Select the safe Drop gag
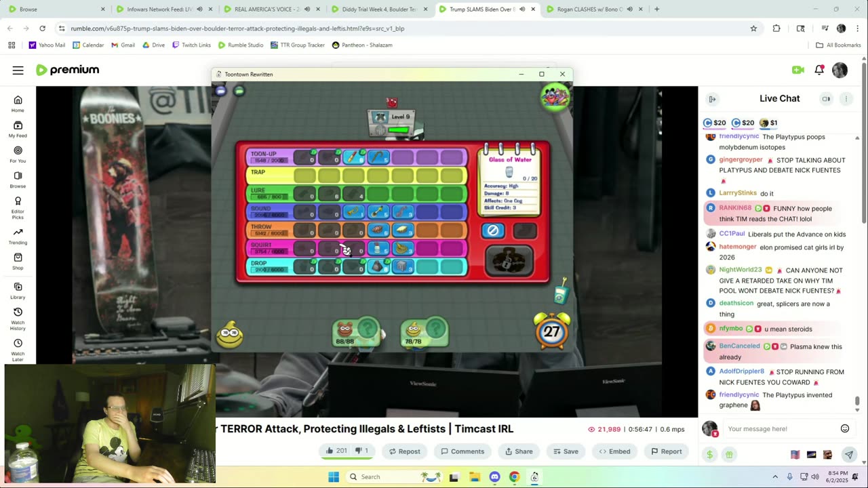Viewport: 868px width, 488px height. 402,267
